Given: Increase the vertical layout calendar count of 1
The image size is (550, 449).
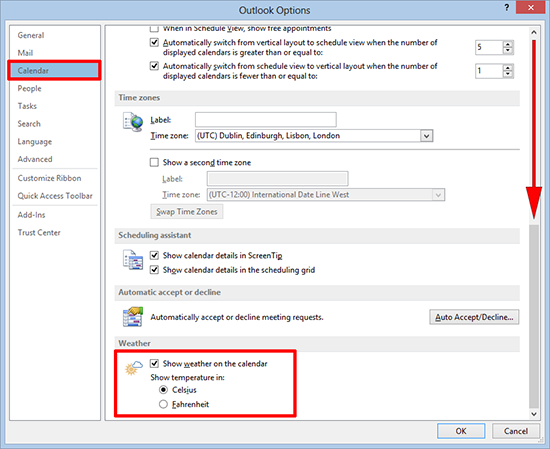Looking at the screenshot, I should tap(508, 68).
